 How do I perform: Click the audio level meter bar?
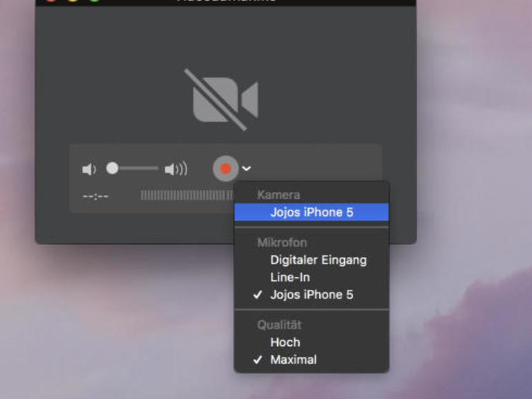(187, 195)
